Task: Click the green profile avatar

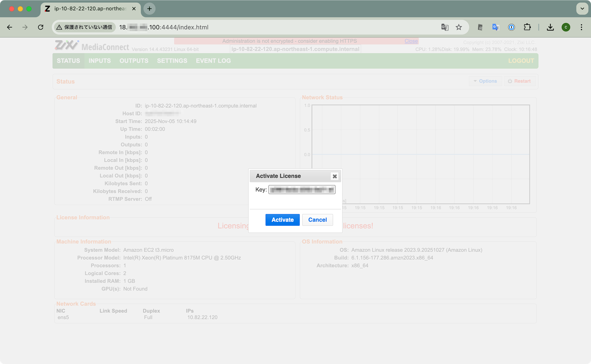Action: [x=566, y=27]
